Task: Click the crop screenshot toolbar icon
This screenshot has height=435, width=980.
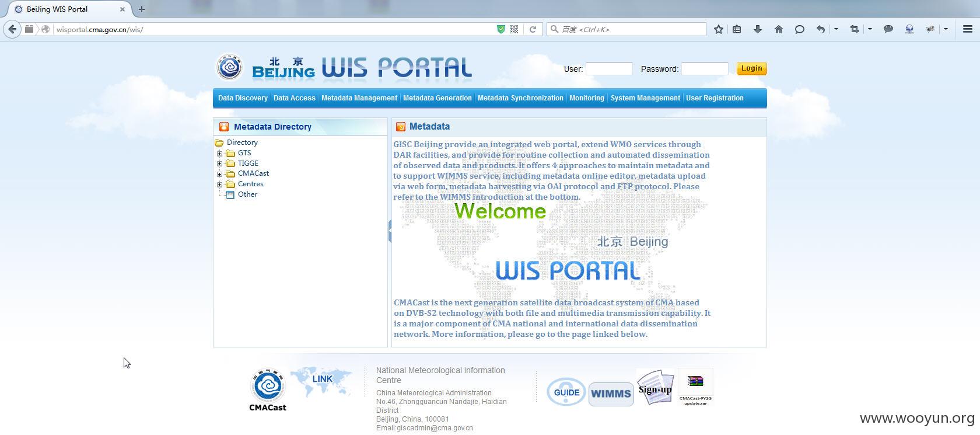Action: [x=855, y=29]
